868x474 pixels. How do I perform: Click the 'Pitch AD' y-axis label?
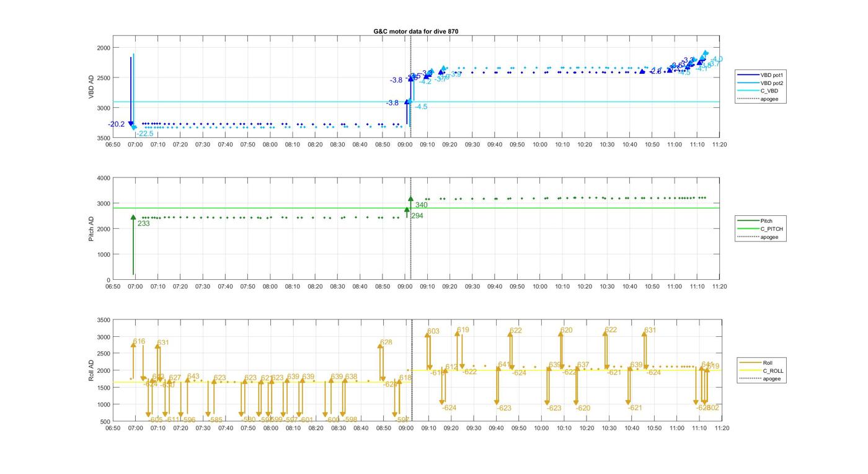(x=91, y=229)
